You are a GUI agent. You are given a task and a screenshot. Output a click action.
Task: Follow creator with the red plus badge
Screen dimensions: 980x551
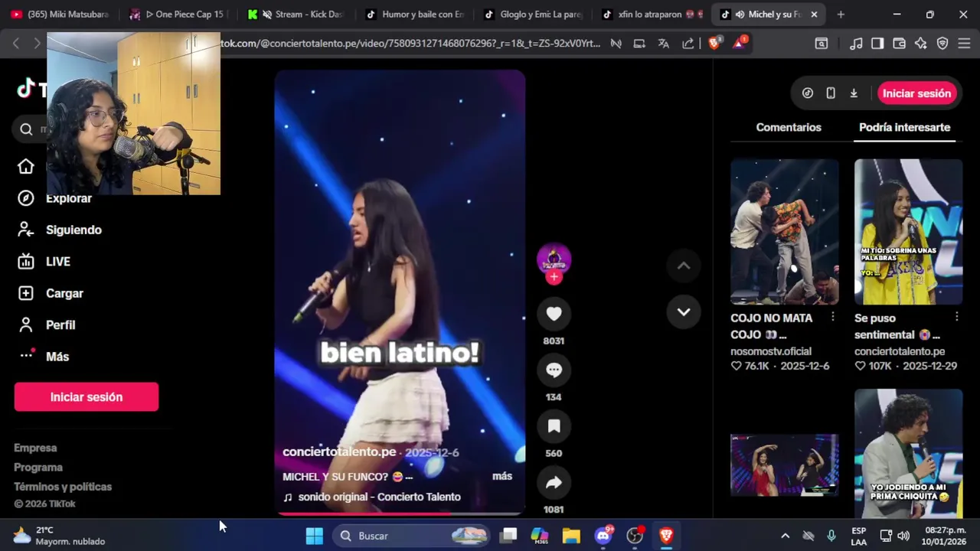554,277
